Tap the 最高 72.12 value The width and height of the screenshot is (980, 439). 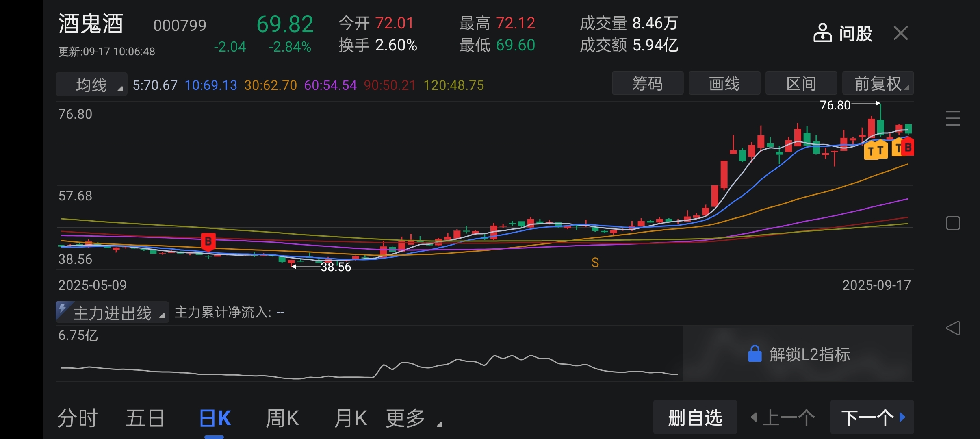[497, 23]
